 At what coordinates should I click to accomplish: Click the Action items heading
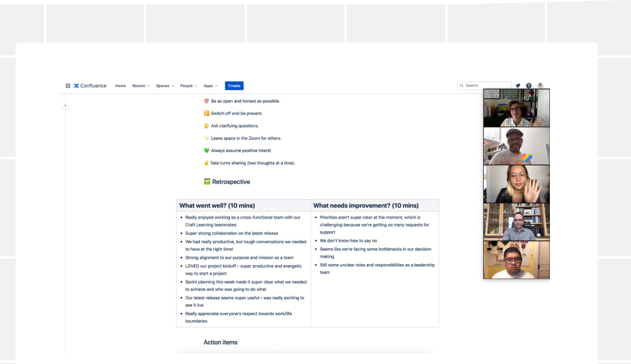coord(221,342)
